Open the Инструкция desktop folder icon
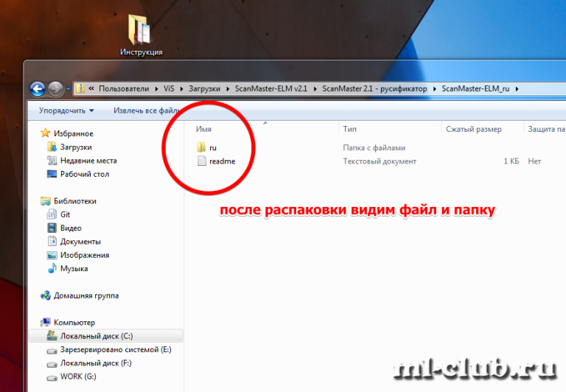The height and width of the screenshot is (392, 566). tap(141, 35)
